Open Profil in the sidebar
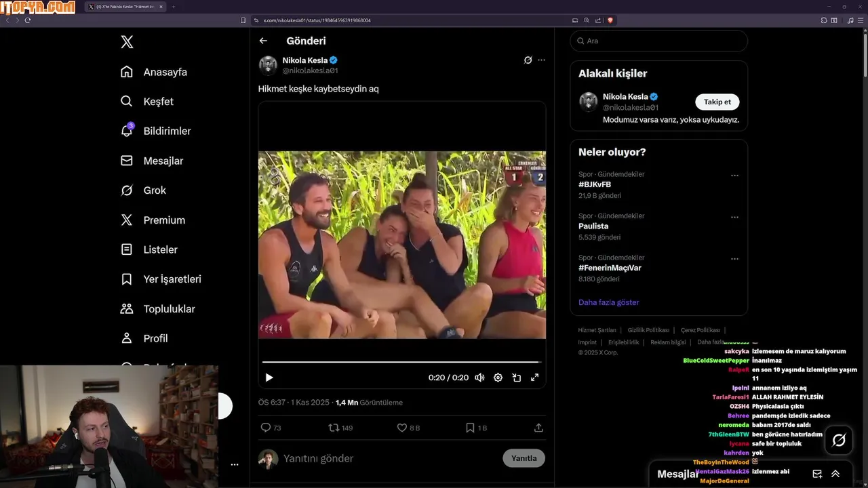The image size is (868, 488). tap(144, 338)
